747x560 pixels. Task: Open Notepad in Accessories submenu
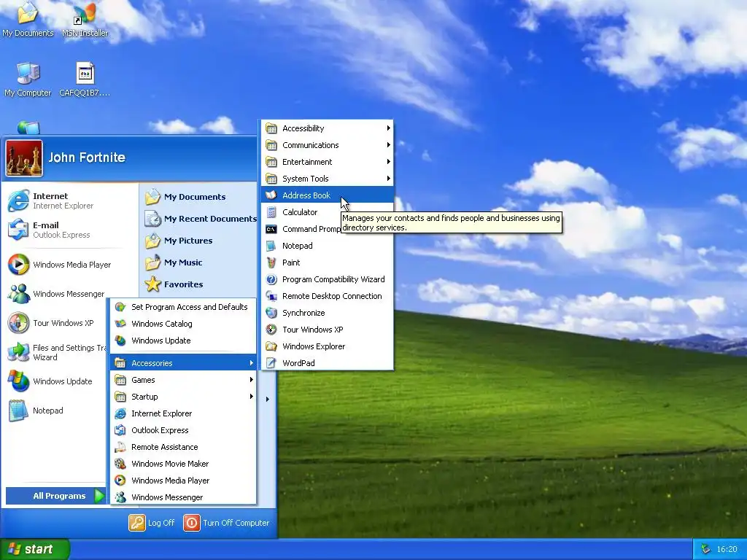[x=328, y=246]
